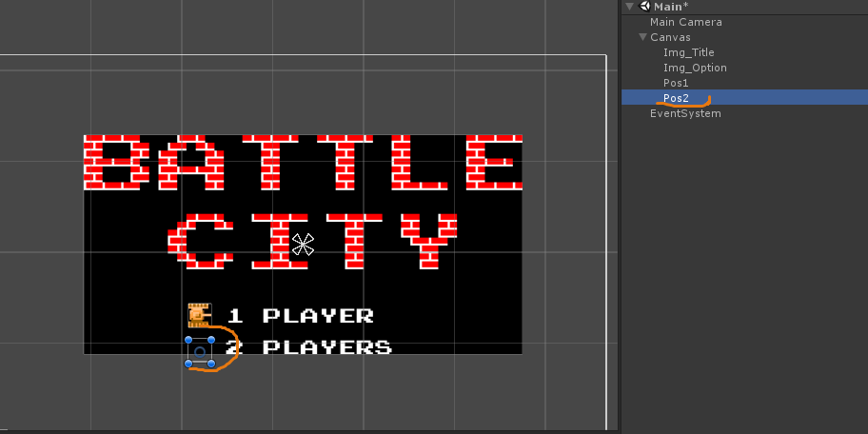
Task: Click the orange tank cursor sprite
Action: tap(200, 315)
